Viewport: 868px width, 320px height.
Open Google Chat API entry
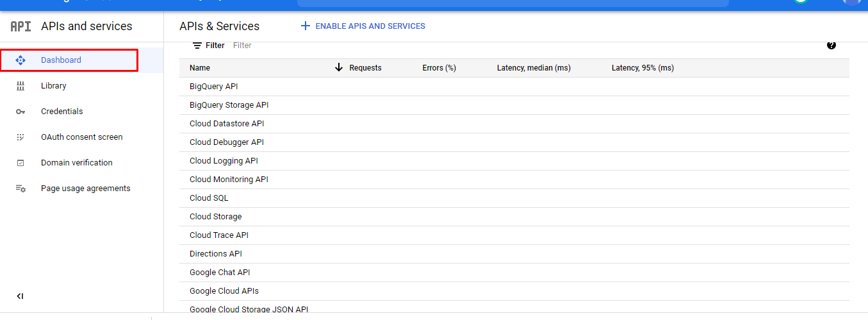click(x=220, y=273)
